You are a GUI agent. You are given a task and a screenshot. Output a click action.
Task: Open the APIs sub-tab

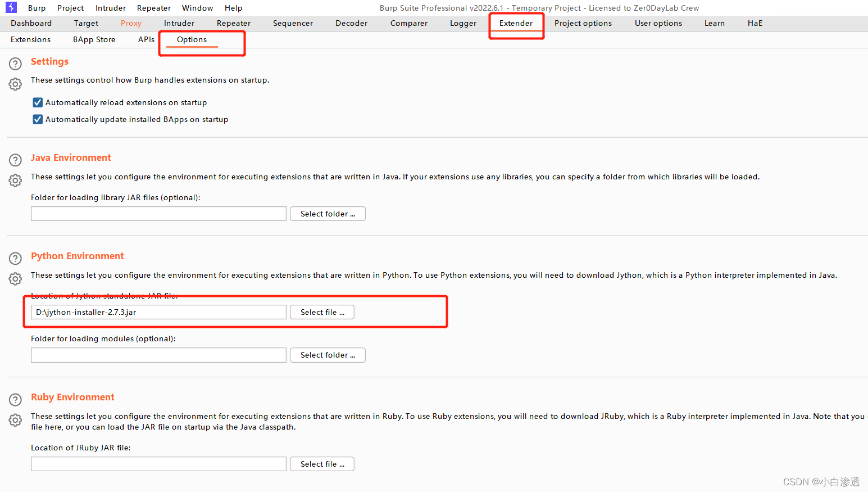(x=146, y=39)
